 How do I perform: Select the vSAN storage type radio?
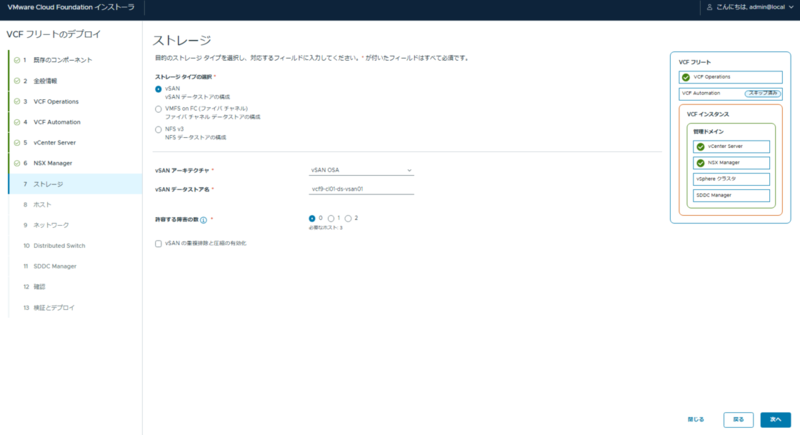158,89
